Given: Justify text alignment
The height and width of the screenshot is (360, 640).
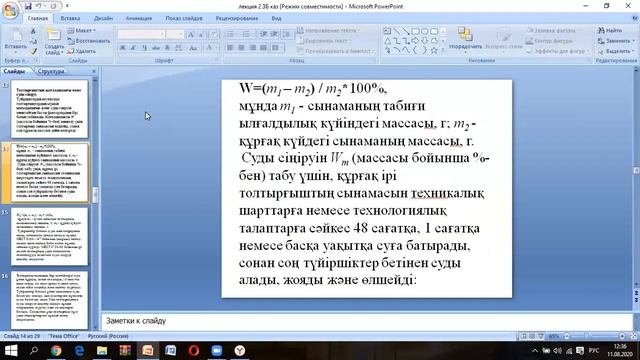Looking at the screenshot, I should tap(263, 48).
